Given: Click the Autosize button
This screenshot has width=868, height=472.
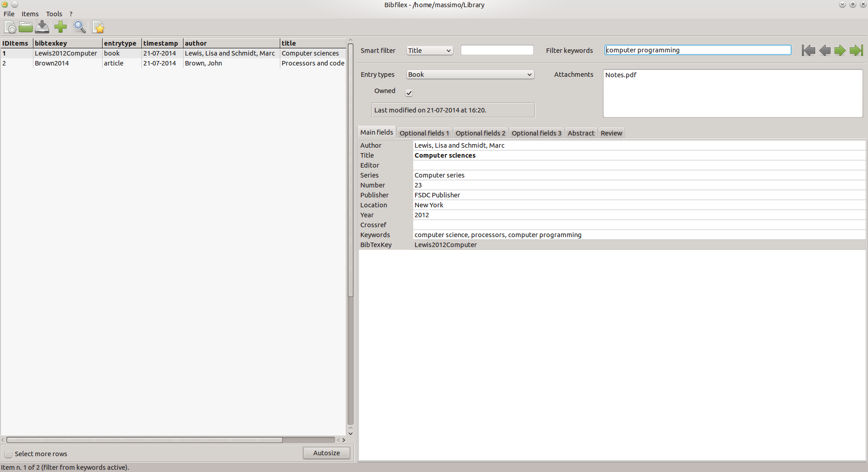Looking at the screenshot, I should (x=326, y=453).
